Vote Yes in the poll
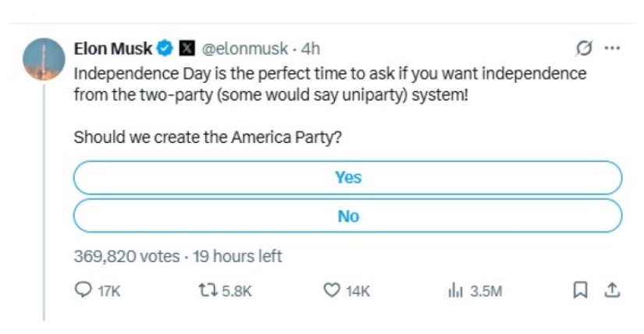 (x=347, y=177)
